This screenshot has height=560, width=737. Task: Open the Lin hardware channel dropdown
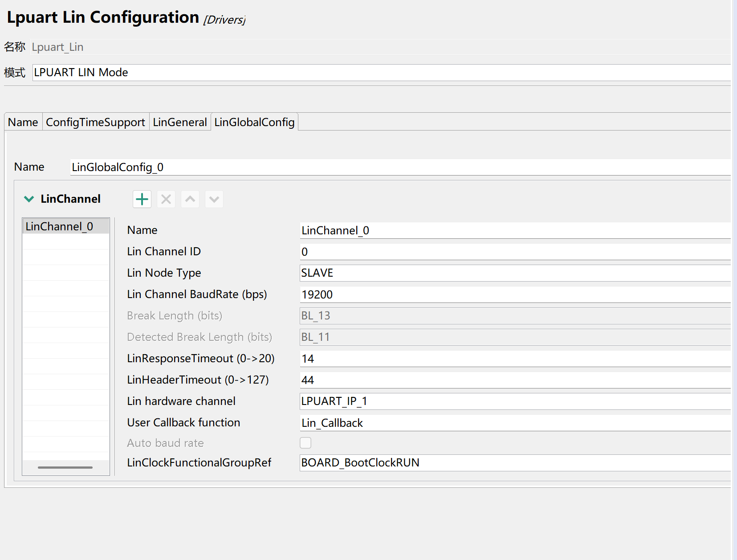click(515, 401)
